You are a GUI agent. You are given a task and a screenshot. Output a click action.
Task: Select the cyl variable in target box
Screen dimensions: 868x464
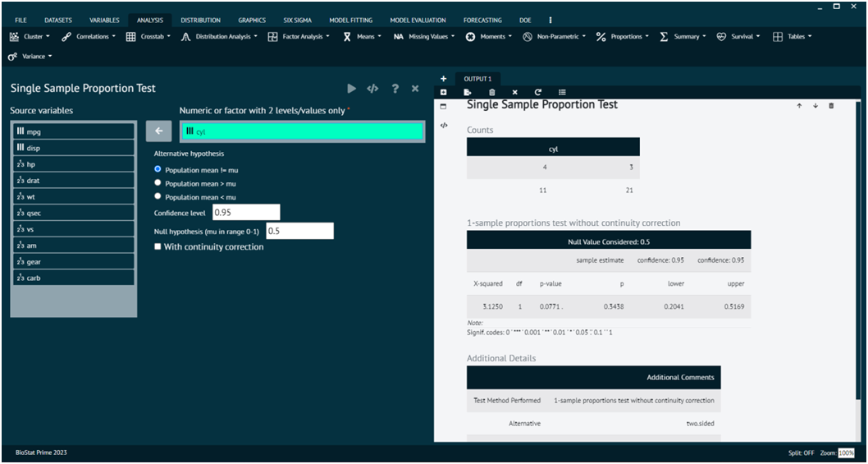[x=303, y=131]
